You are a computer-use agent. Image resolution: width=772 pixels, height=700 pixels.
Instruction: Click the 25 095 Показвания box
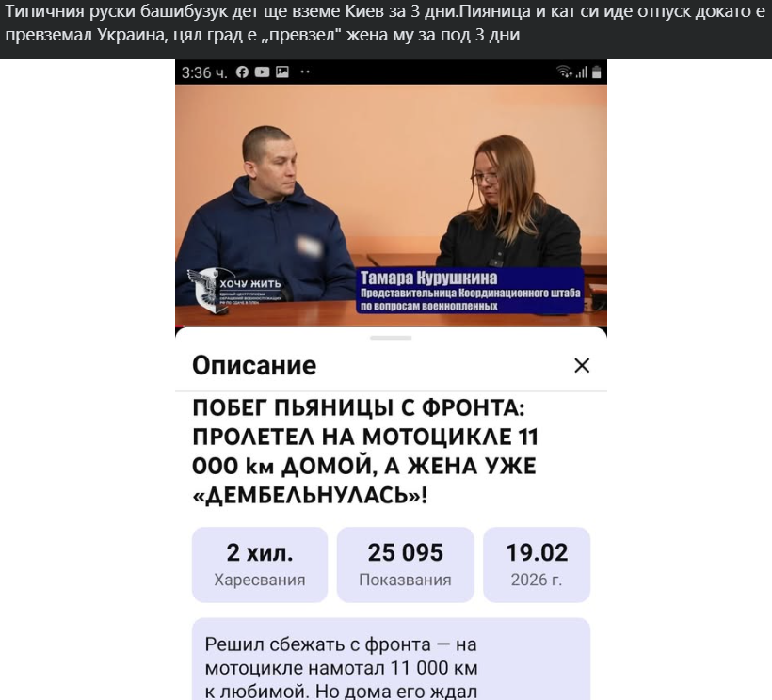click(x=405, y=565)
